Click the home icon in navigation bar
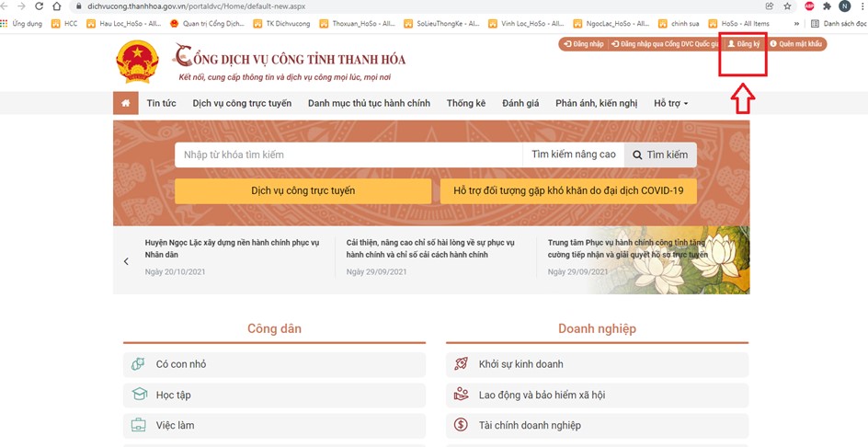Screen dimensions: 868x447 (125, 103)
